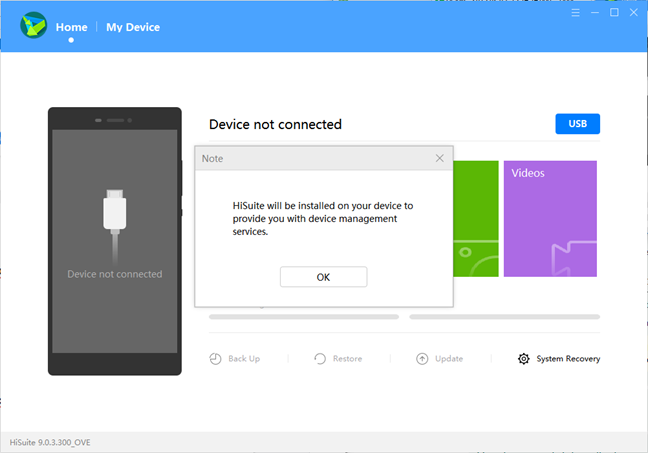
Task: Select the Back Up label
Action: point(244,359)
